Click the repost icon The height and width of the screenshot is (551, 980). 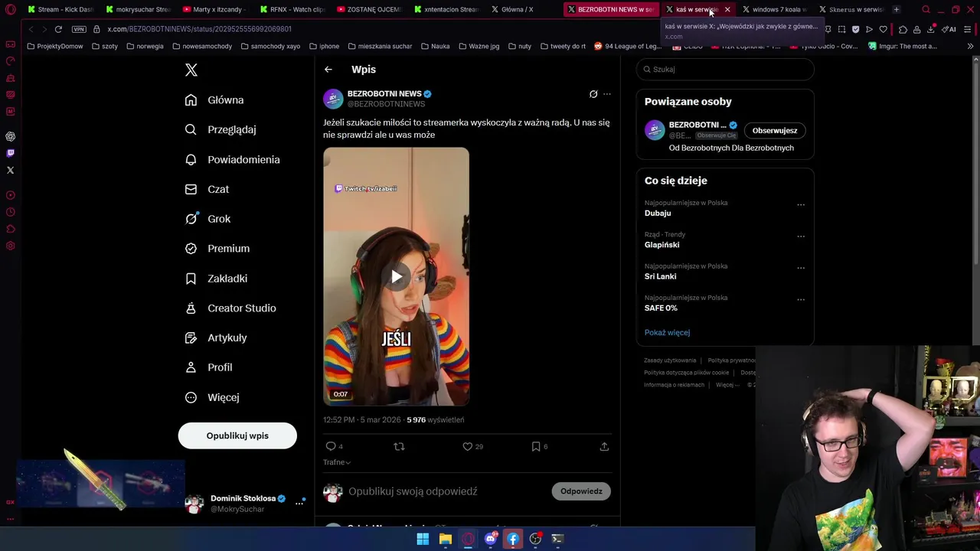[x=399, y=446]
